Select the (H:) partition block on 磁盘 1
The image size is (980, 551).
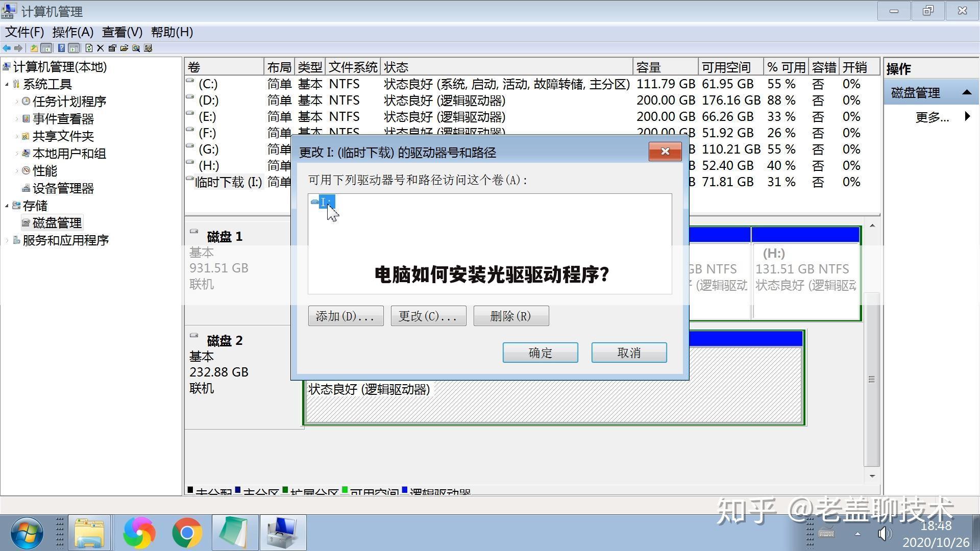(805, 273)
